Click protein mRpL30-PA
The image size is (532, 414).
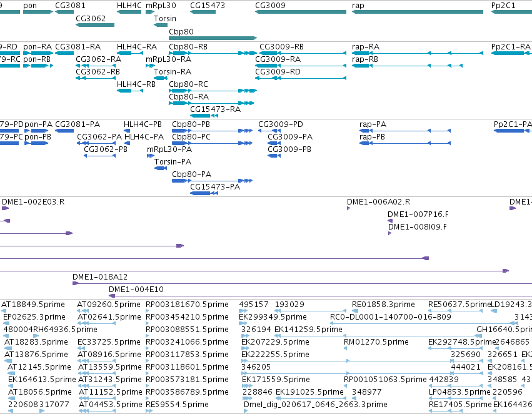pyautogui.click(x=169, y=149)
